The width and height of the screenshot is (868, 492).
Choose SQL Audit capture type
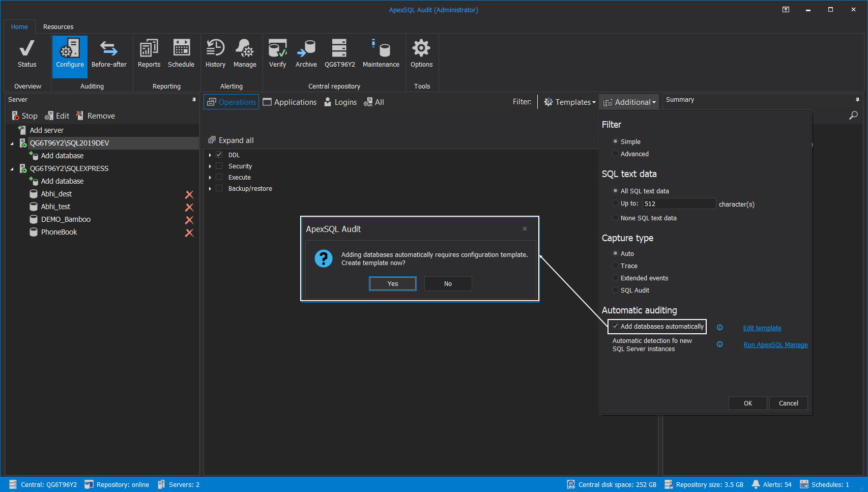(615, 290)
